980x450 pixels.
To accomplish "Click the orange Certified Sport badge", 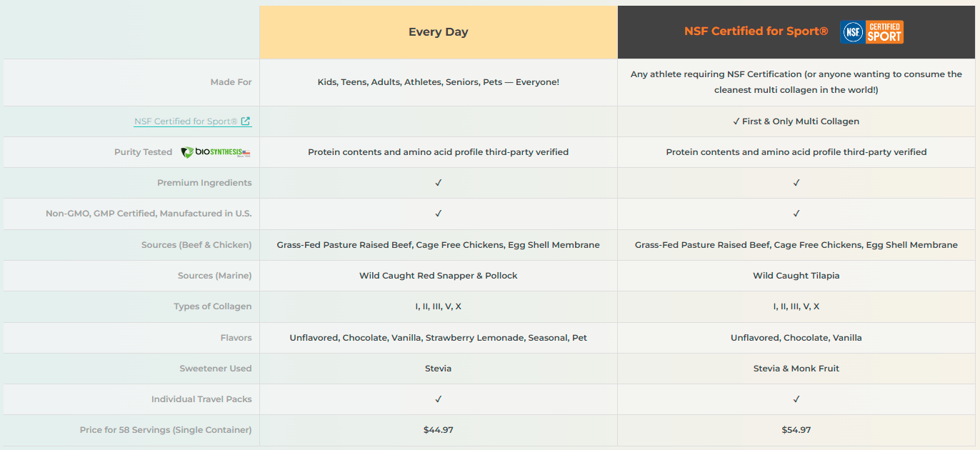I will point(884,31).
